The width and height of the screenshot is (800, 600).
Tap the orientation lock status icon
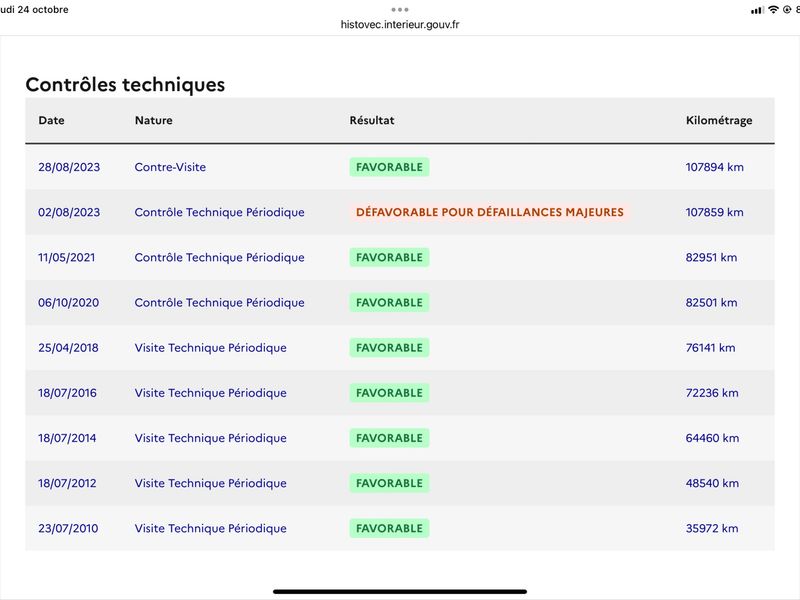coord(787,10)
